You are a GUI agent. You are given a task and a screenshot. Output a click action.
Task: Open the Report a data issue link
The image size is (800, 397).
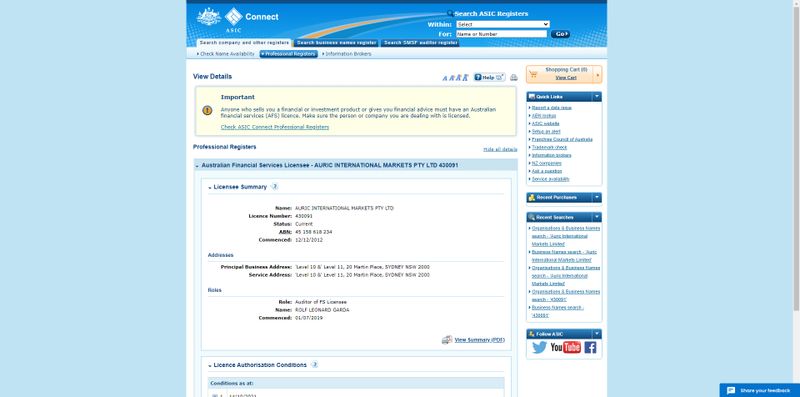[x=552, y=108]
